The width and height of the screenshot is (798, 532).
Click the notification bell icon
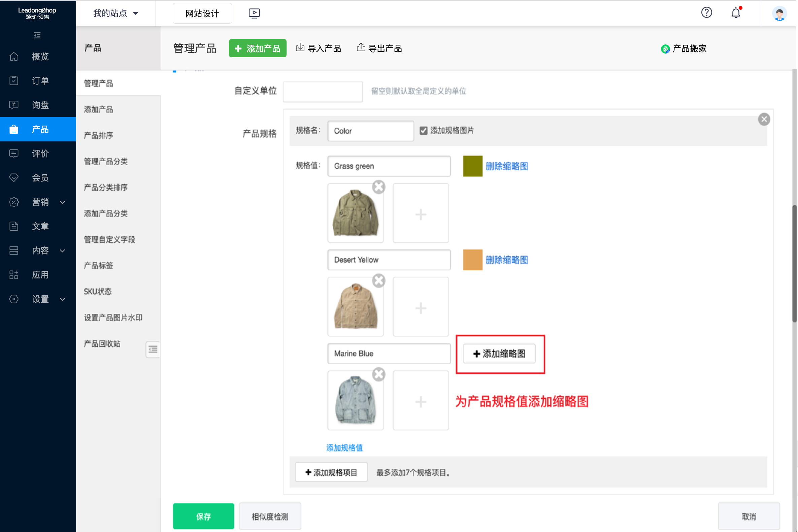[x=735, y=13]
